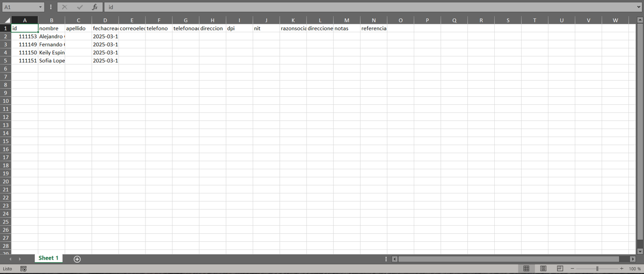Viewport: 644px width, 274px height.
Task: Click the cell with id 111149
Action: 25,45
